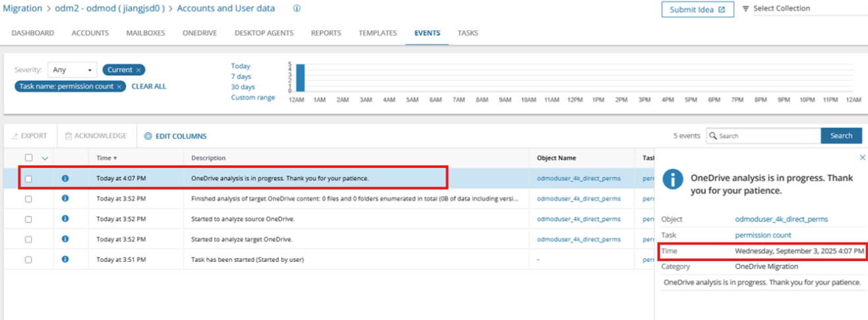This screenshot has width=868, height=320.
Task: Click the odm2 - odmod breadcrumb link
Action: [109, 9]
